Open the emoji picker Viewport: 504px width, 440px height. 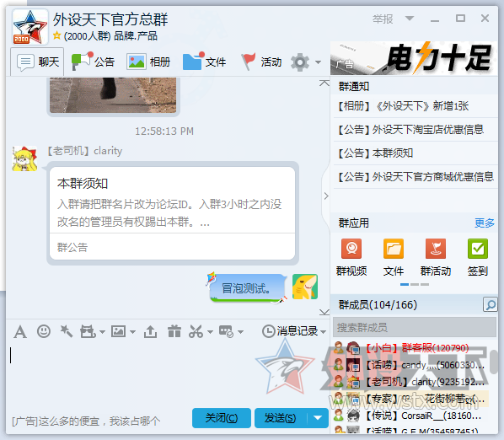(x=43, y=331)
